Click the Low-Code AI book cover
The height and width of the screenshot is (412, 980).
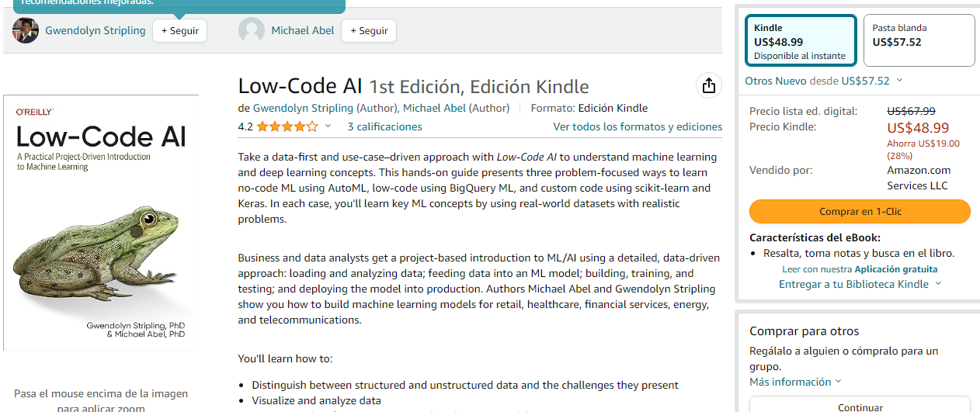click(101, 222)
